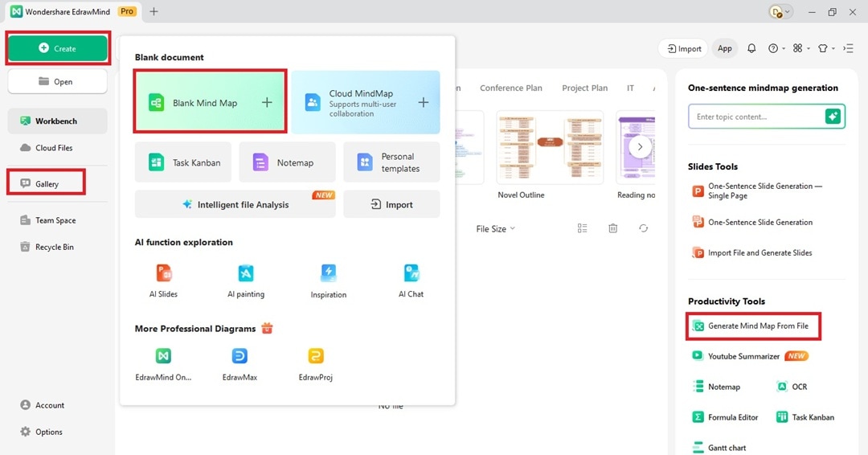Open the Formula Editor tool

coord(726,417)
